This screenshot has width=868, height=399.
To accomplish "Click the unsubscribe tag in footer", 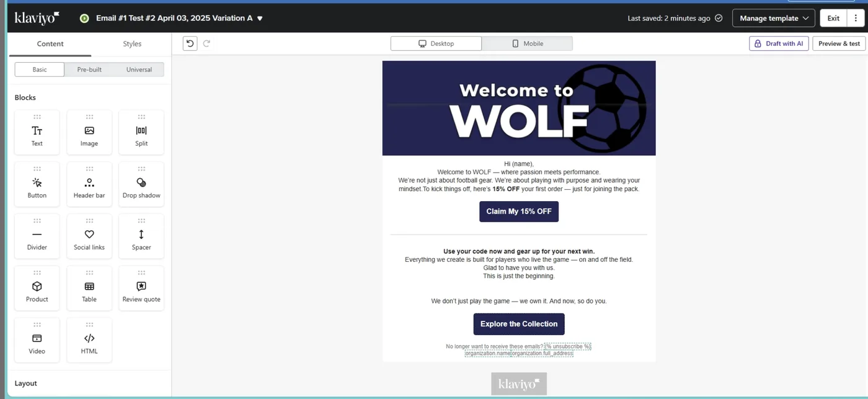I will coord(568,346).
